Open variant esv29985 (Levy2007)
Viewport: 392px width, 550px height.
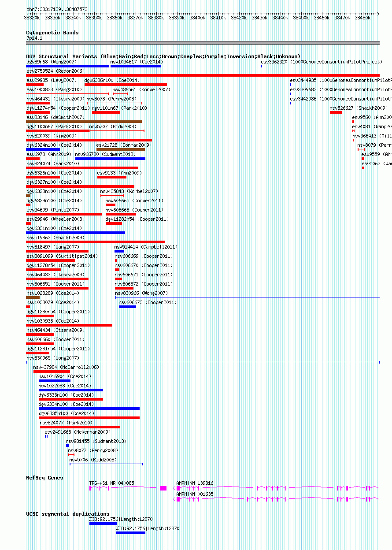[x=51, y=80]
